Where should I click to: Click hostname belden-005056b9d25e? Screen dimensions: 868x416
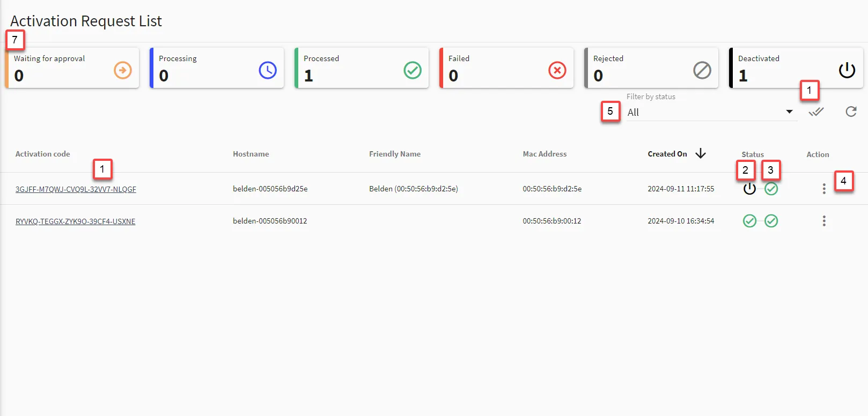click(270, 189)
